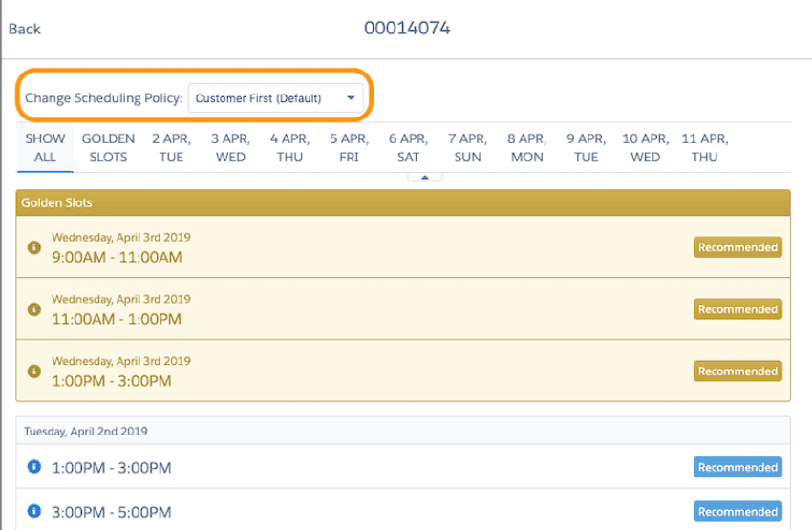This screenshot has width=812, height=530.
Task: Open the Change Scheduling Policy dropdown
Action: tap(275, 97)
